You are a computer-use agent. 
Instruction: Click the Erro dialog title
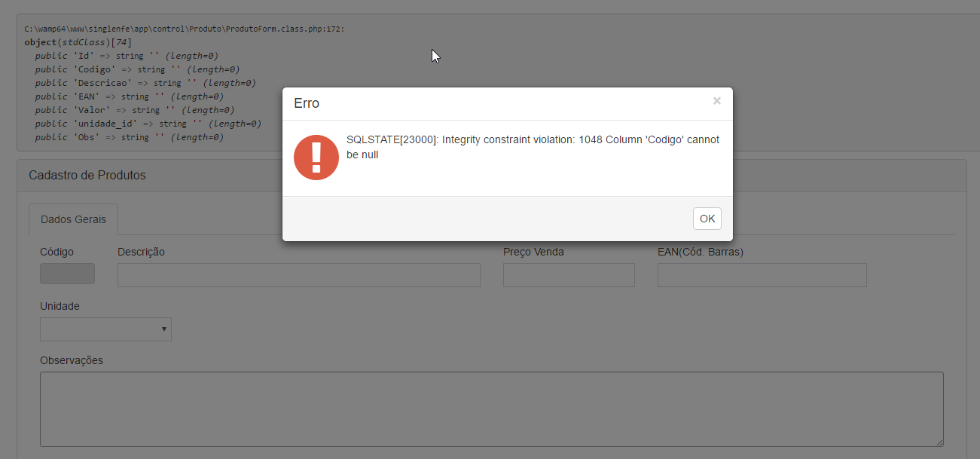coord(307,103)
